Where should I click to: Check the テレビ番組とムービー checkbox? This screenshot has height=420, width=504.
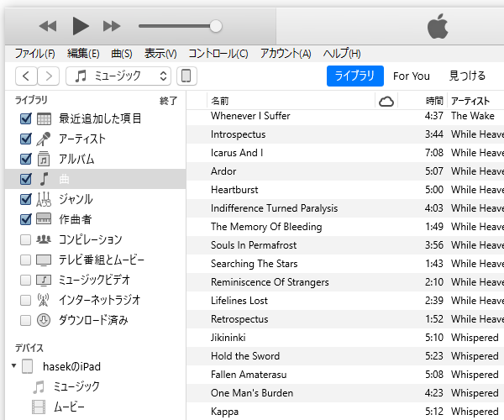[x=25, y=260]
